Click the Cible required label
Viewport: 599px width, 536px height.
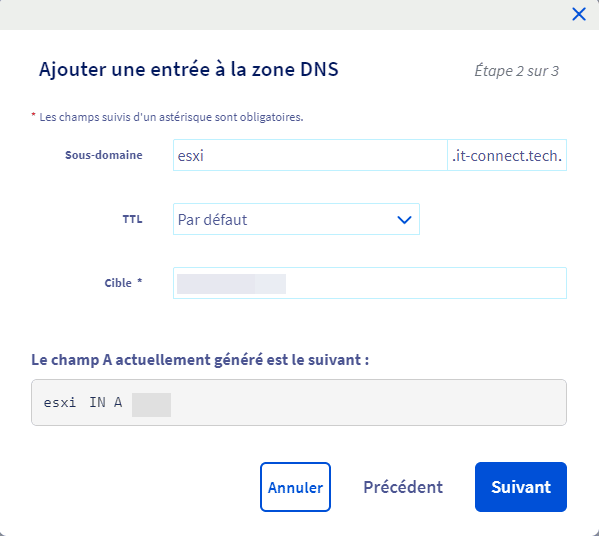(123, 283)
